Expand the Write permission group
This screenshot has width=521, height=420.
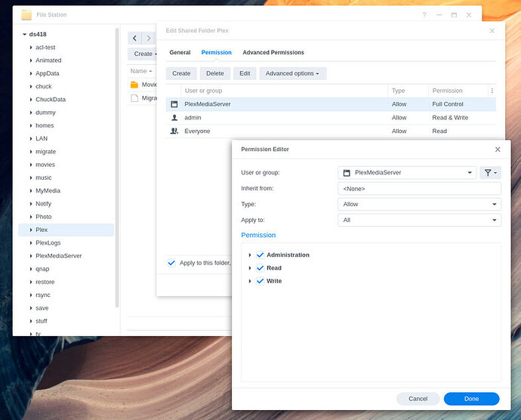pos(250,281)
